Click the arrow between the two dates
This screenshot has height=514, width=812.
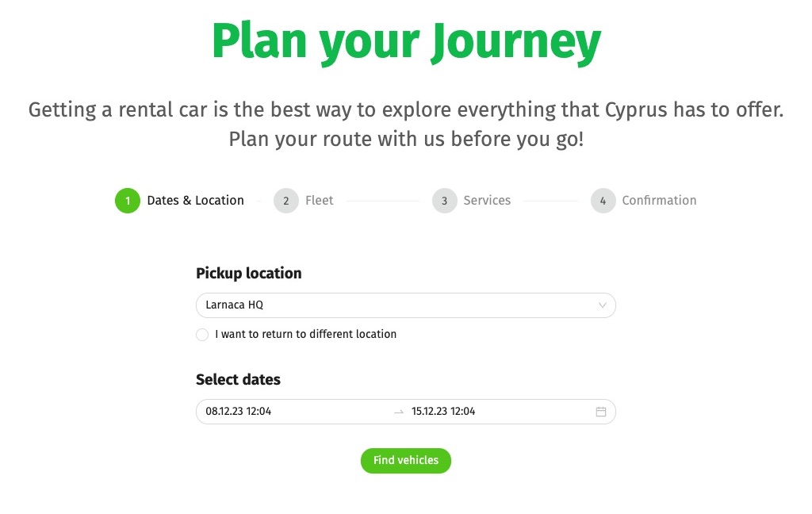coord(399,412)
